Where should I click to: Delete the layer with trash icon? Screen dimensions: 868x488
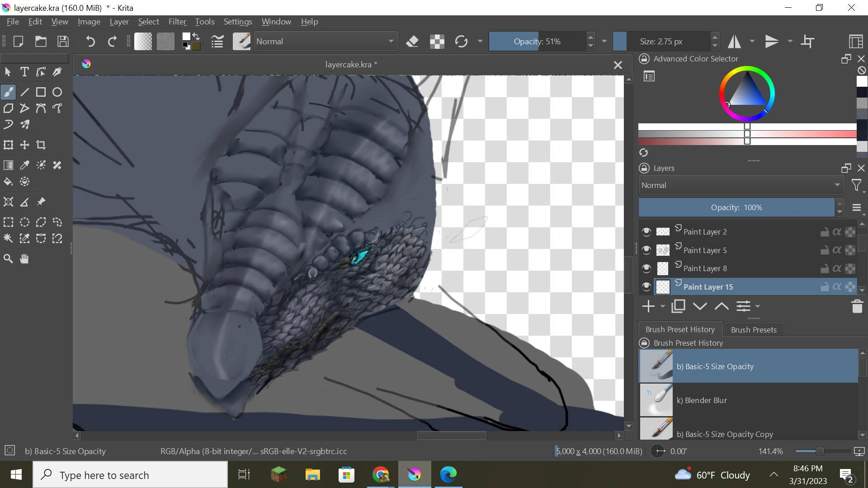[857, 306]
